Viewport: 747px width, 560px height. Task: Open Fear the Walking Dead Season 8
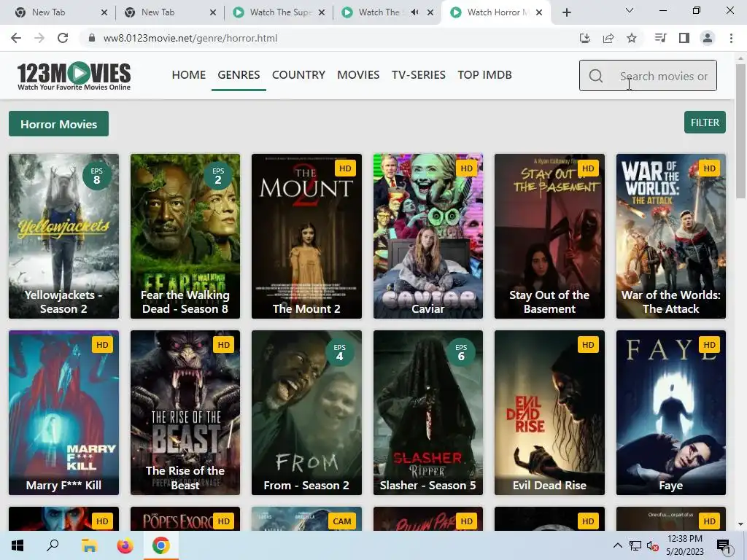tap(185, 236)
